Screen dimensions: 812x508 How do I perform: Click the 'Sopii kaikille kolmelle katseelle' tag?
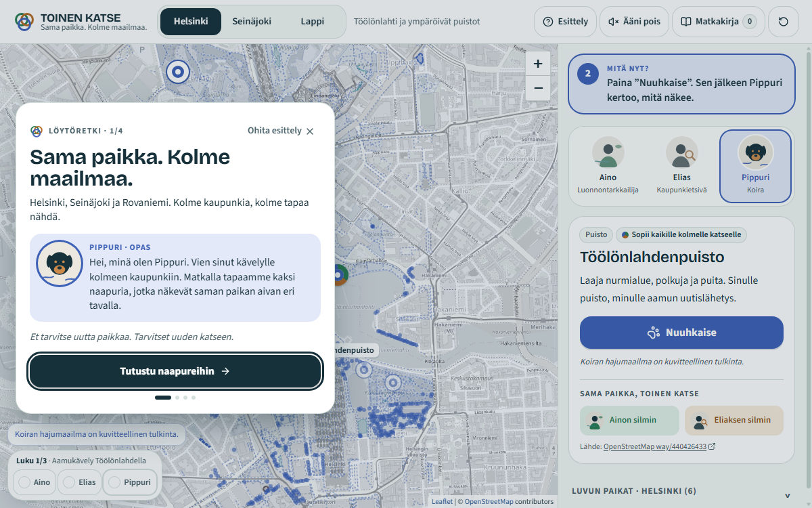[x=681, y=235]
